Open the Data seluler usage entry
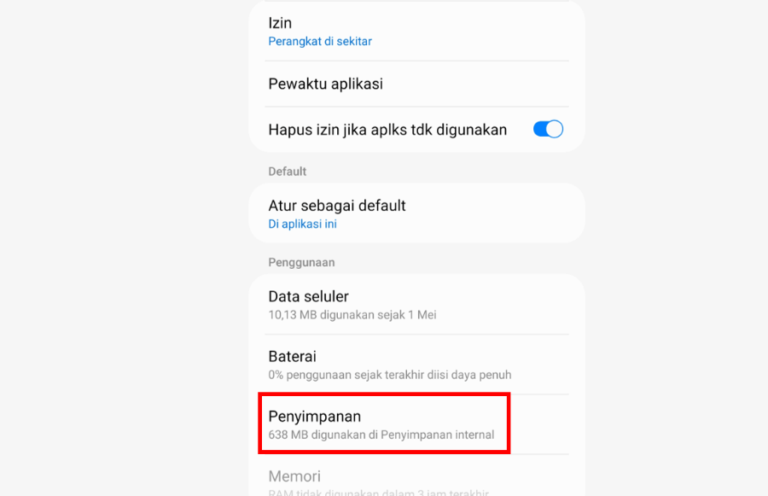This screenshot has width=768, height=496. coord(416,305)
